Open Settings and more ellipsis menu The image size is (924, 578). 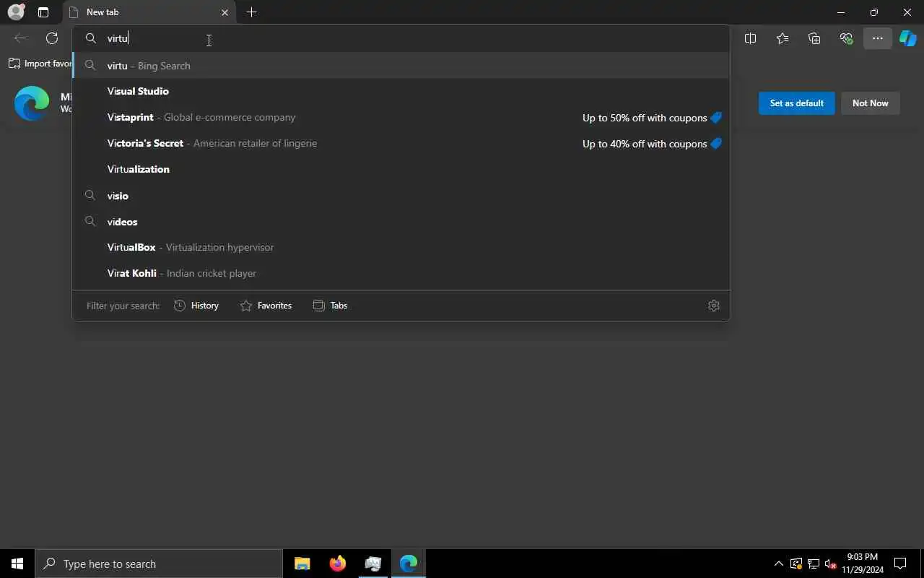click(x=878, y=38)
